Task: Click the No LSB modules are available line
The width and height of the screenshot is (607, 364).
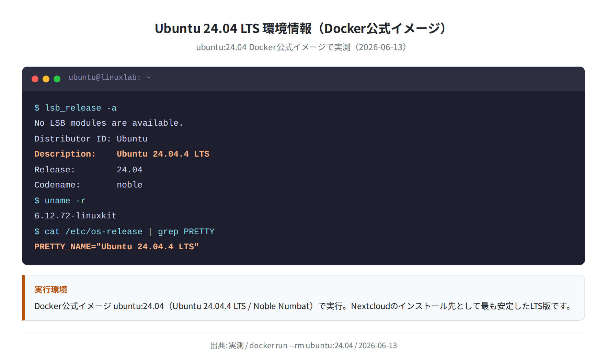Action: 108,123
